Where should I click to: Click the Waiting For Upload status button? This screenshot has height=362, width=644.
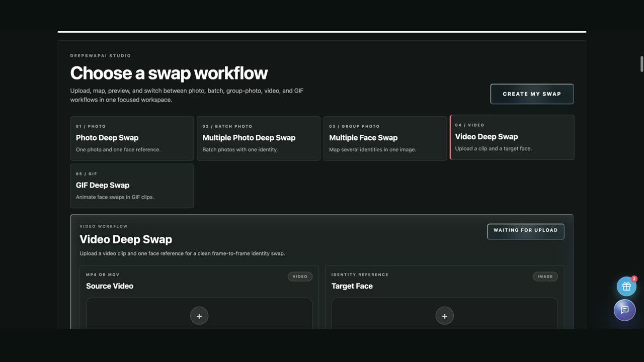point(526,231)
